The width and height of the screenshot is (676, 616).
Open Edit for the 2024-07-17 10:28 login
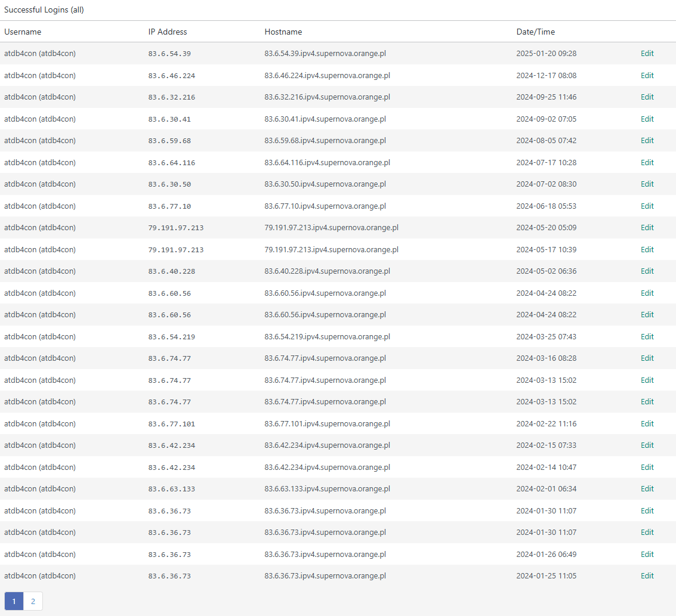click(x=647, y=163)
